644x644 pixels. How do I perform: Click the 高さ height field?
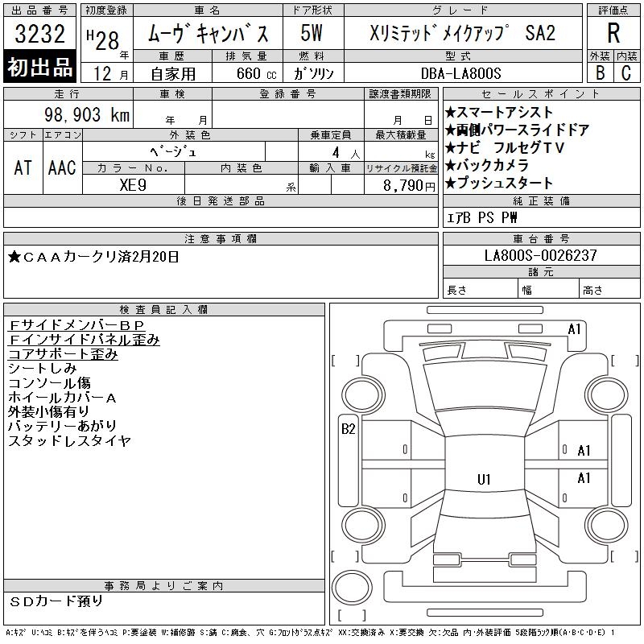(609, 288)
